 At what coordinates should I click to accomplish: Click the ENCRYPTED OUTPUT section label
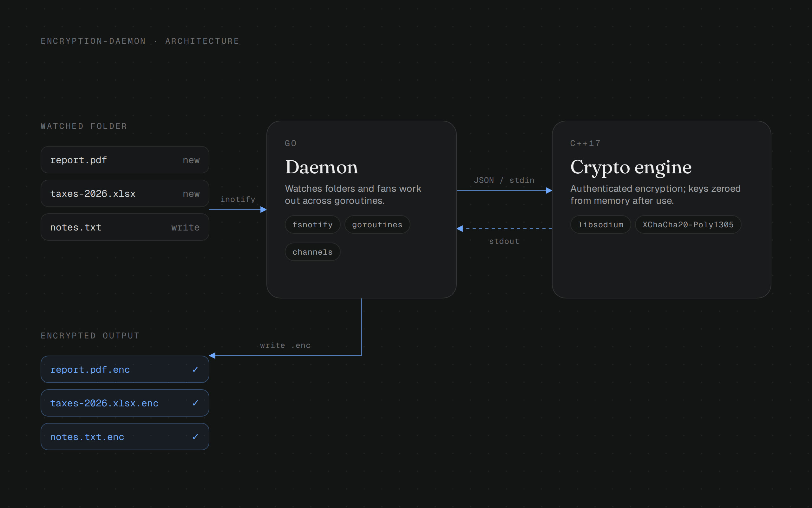click(90, 336)
